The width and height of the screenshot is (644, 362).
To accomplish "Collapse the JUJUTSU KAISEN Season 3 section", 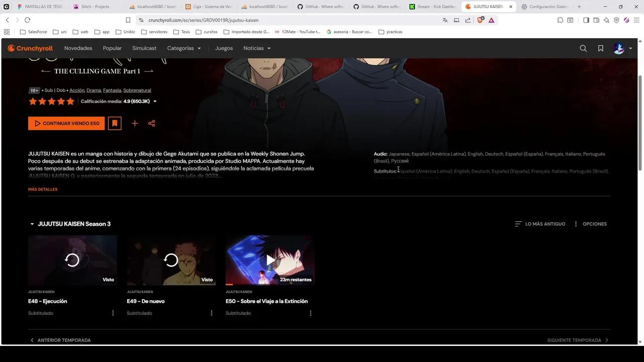I will point(32,224).
